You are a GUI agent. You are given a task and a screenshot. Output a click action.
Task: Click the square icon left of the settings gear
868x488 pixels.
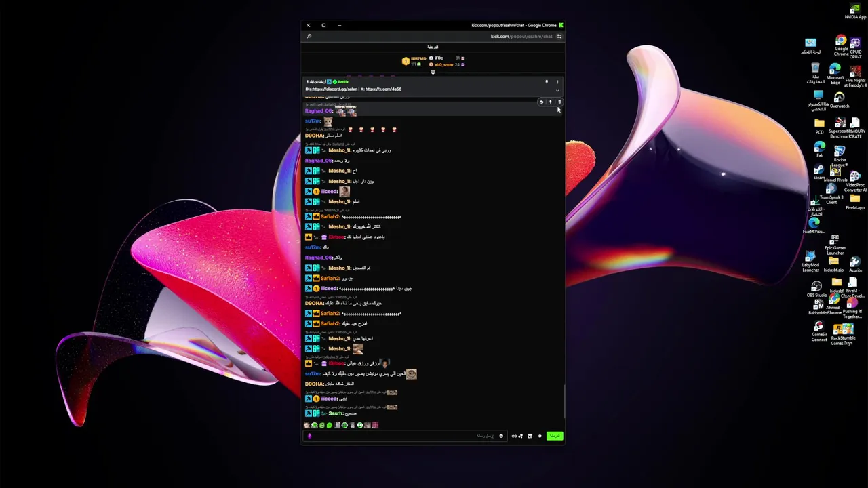(x=530, y=436)
